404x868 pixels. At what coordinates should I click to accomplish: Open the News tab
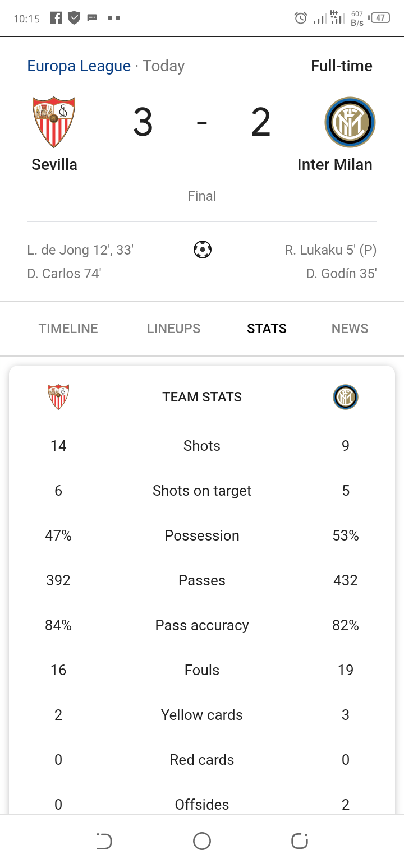(x=350, y=329)
